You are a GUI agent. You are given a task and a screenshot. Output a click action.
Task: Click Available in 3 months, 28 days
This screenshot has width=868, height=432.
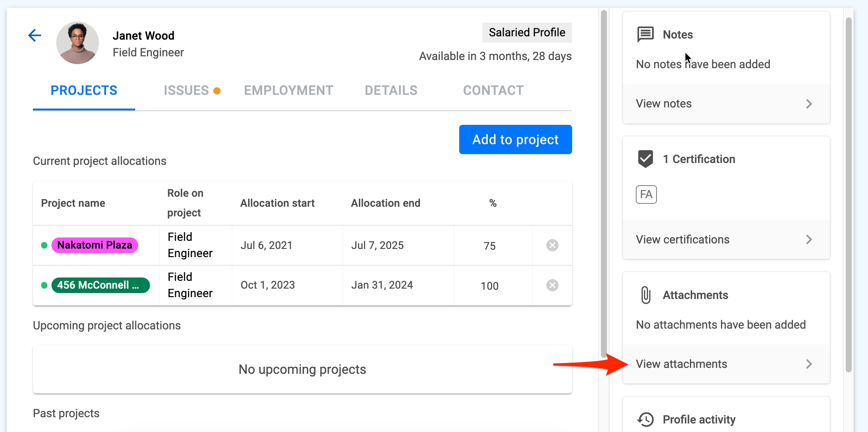point(495,56)
